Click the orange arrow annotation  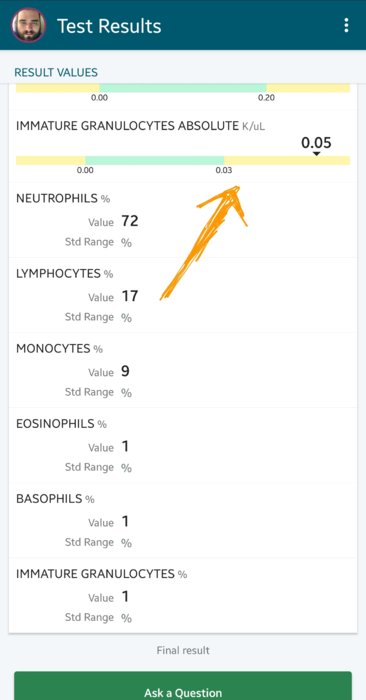(204, 242)
